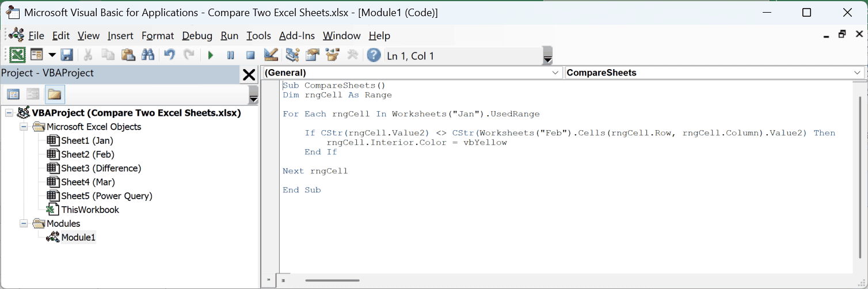Open the Debug menu
Screen dimensions: 868x289
pos(197,36)
